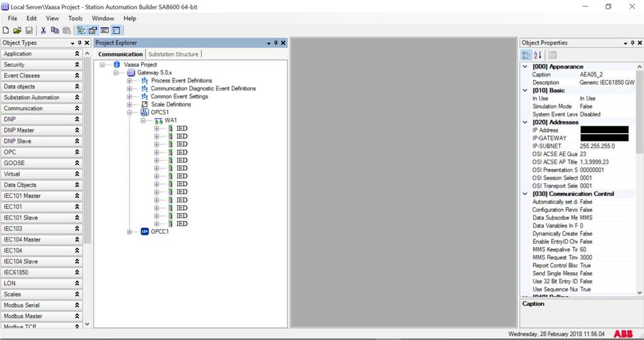644x340 pixels.
Task: Open the Object Types panel dropdown arrow
Action: point(73,43)
